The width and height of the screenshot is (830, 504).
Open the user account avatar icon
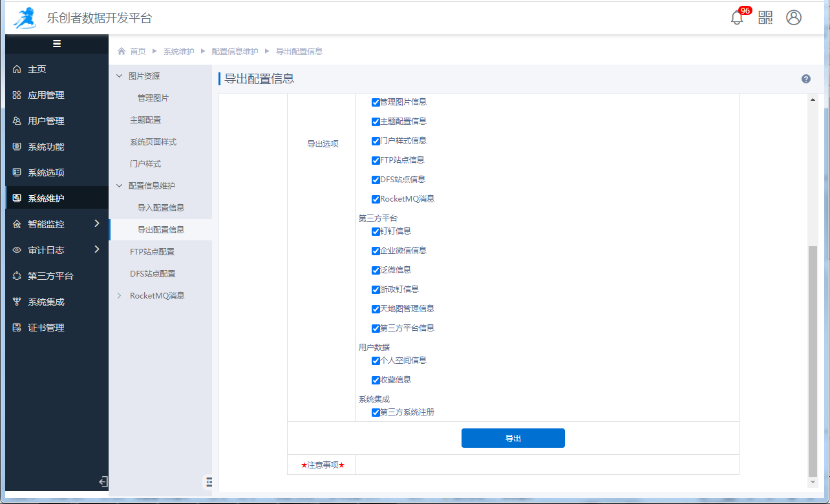coord(794,17)
